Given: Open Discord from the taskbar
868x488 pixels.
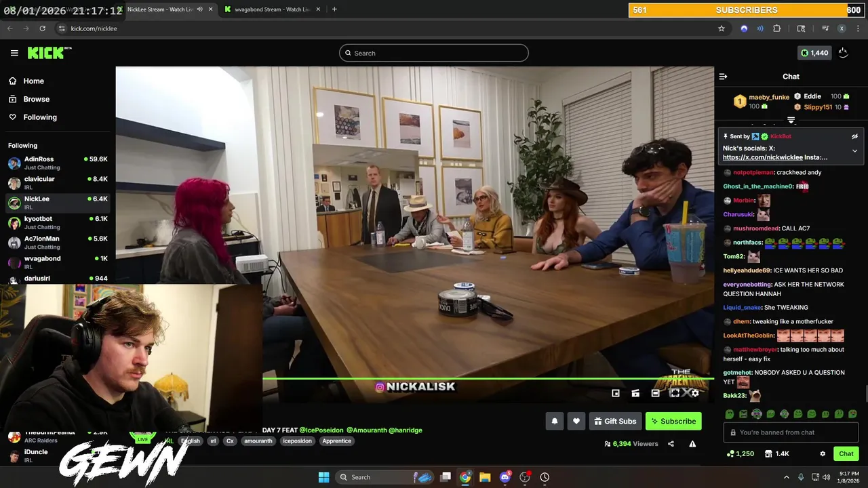Looking at the screenshot, I should [x=505, y=477].
